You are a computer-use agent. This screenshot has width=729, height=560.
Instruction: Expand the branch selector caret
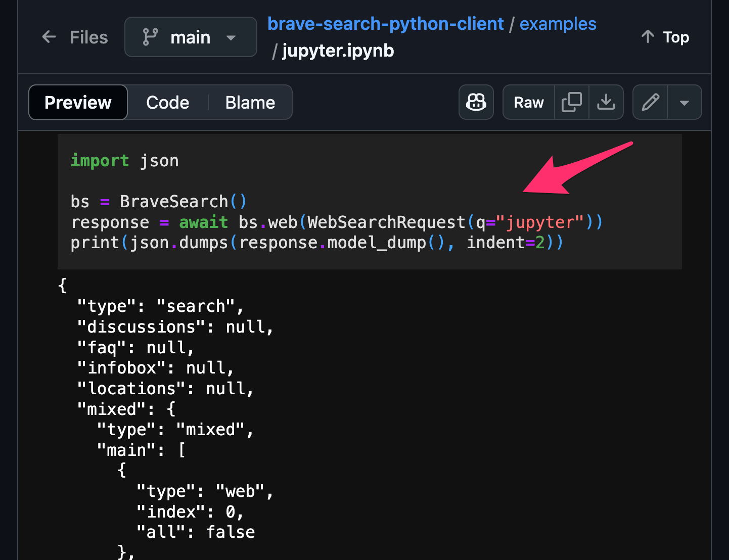(231, 37)
